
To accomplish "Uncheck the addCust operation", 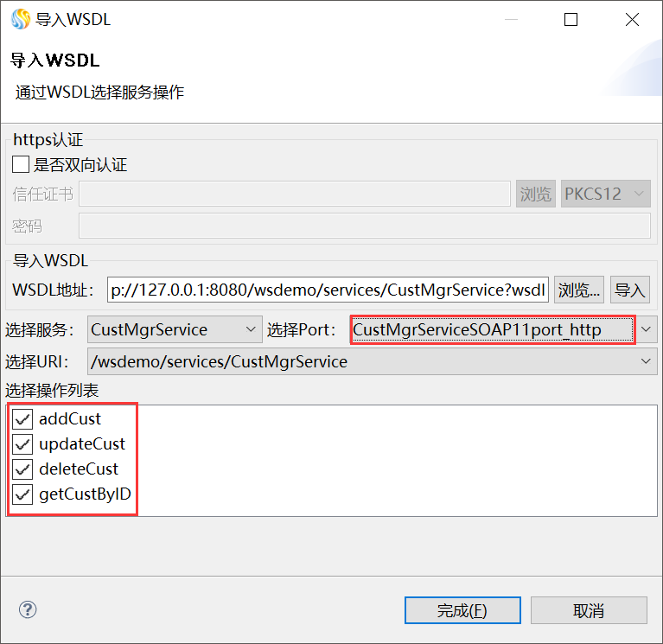I will pyautogui.click(x=22, y=419).
